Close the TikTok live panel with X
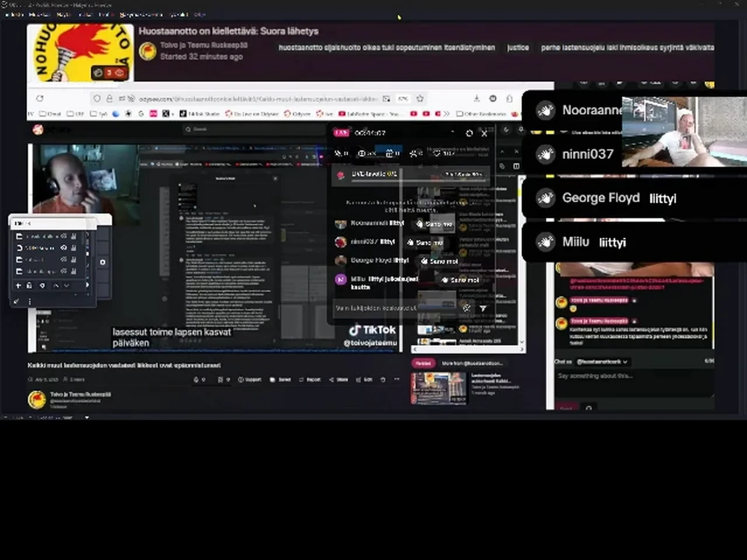The width and height of the screenshot is (747, 560). (x=484, y=133)
